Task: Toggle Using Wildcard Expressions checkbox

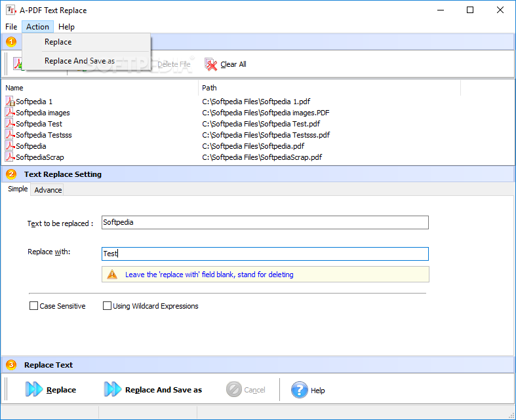Action: (108, 306)
